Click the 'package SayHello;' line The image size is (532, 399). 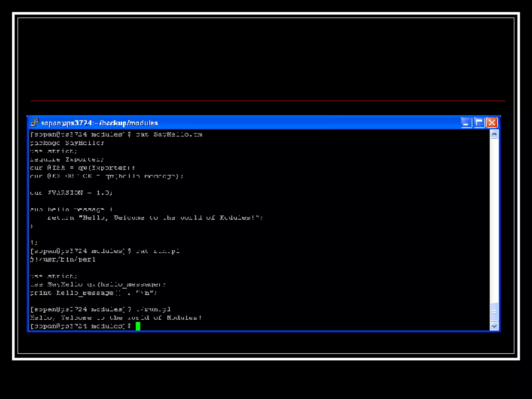pyautogui.click(x=67, y=143)
